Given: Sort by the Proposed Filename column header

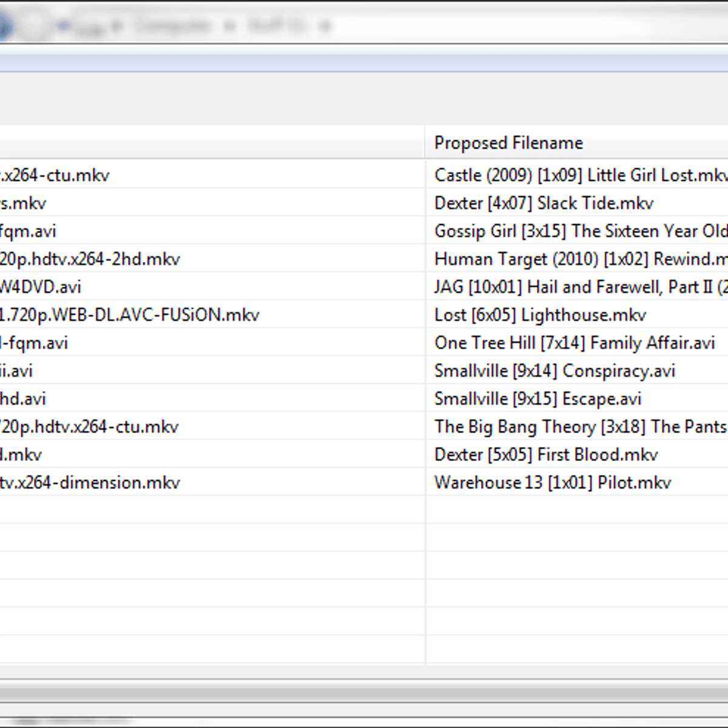Looking at the screenshot, I should point(508,143).
